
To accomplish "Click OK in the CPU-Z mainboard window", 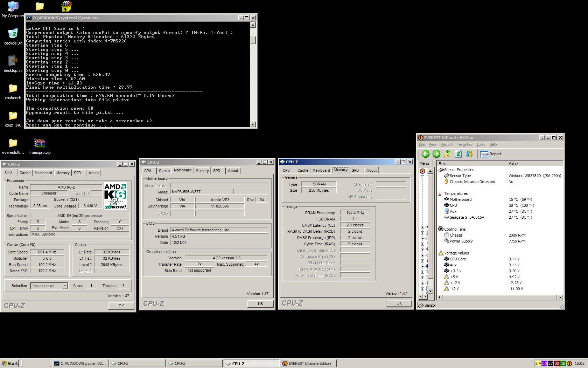I will pos(260,304).
